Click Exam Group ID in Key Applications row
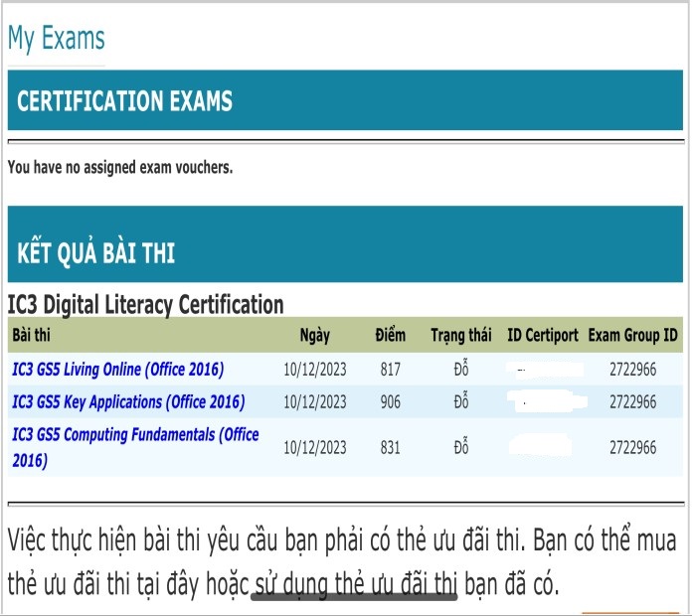Image resolution: width=692 pixels, height=616 pixels. point(633,402)
